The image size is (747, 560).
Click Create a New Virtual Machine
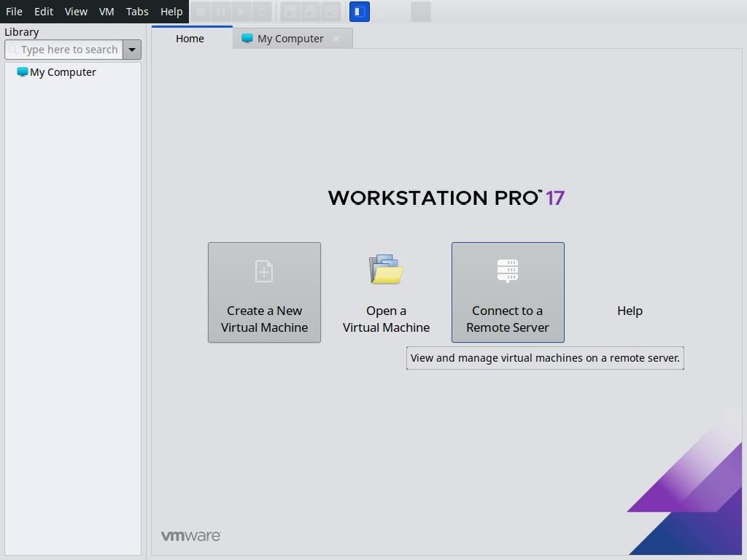[x=264, y=292]
